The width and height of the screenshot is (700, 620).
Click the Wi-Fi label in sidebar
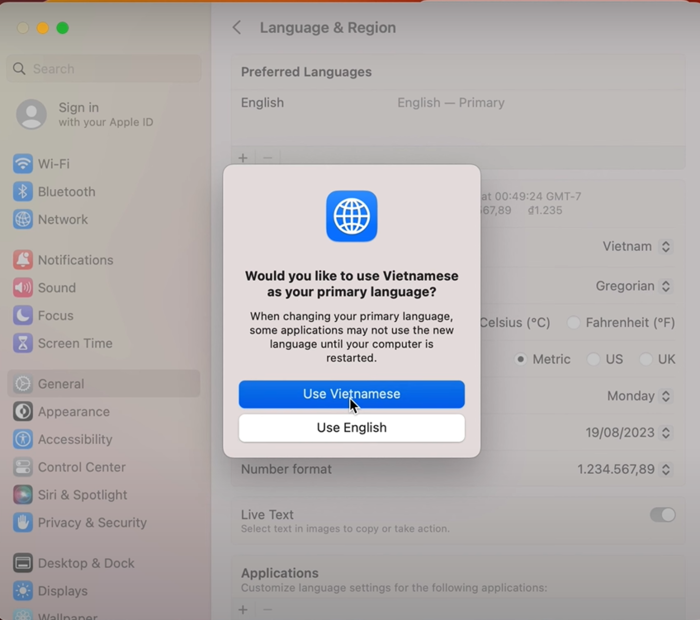(54, 164)
